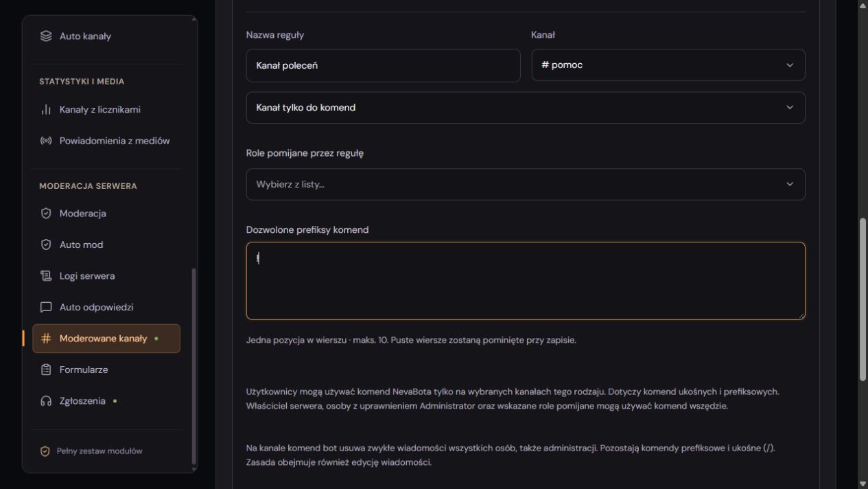
Task: Focus the Dozwolone prefiksy komend text area
Action: (526, 281)
